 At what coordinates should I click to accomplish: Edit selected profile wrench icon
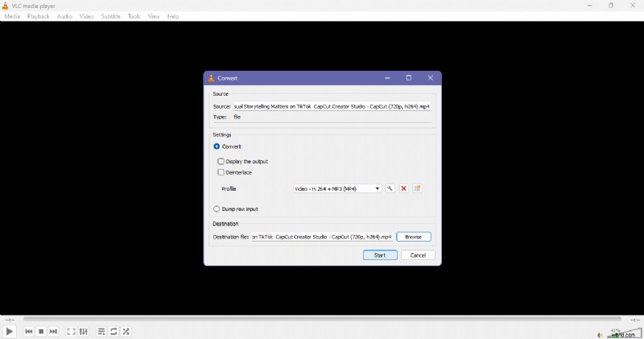[x=390, y=188]
